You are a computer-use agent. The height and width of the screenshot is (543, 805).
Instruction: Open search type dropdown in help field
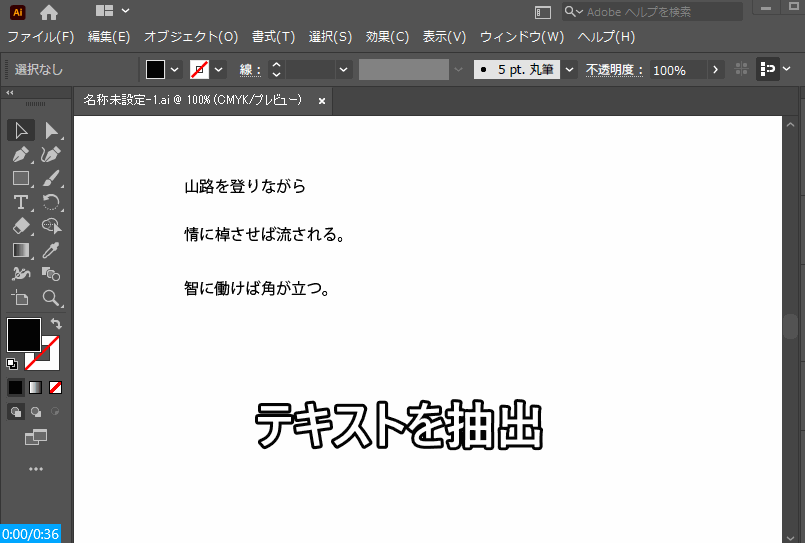(x=574, y=11)
